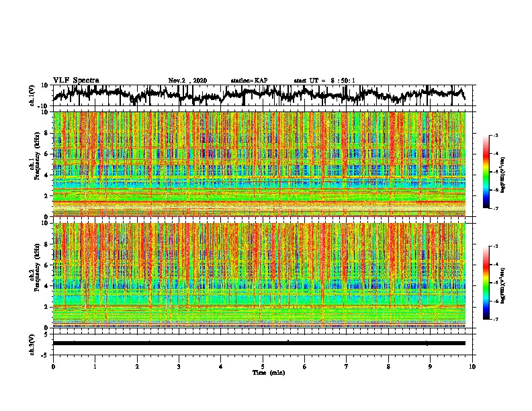Click the "Time (min)" axis label
The height and width of the screenshot is (411, 532).
tap(269, 373)
